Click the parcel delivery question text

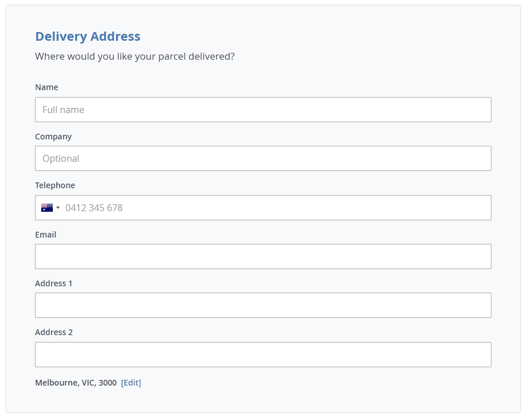coord(135,56)
